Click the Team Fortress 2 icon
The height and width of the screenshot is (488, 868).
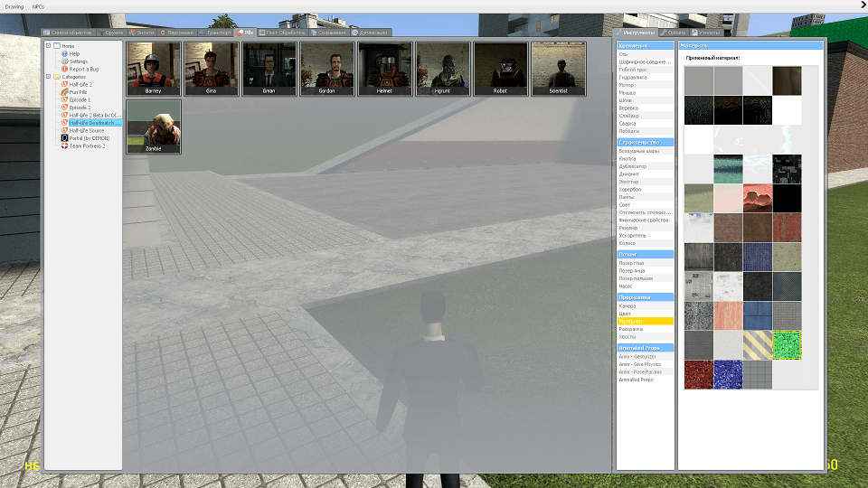65,145
